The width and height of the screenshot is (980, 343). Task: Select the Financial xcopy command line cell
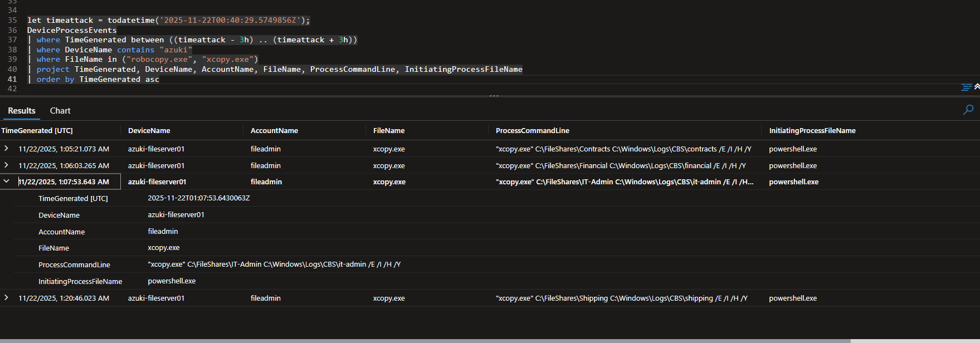621,165
